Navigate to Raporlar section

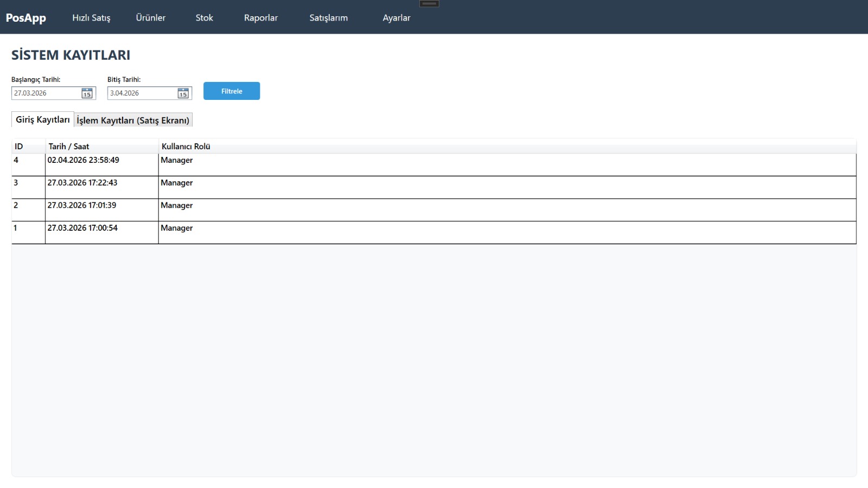click(261, 18)
